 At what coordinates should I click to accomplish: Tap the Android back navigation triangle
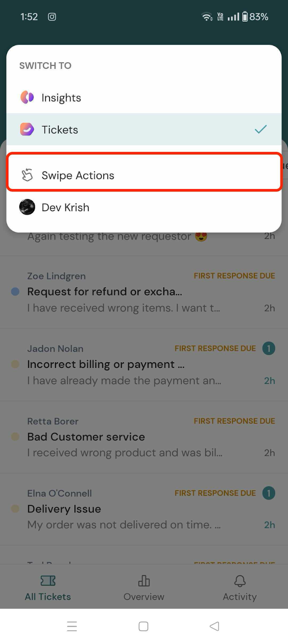click(x=214, y=626)
